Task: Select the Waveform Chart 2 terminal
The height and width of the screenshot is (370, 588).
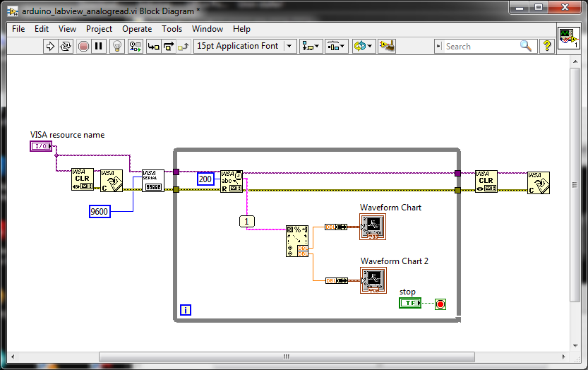Action: click(373, 280)
